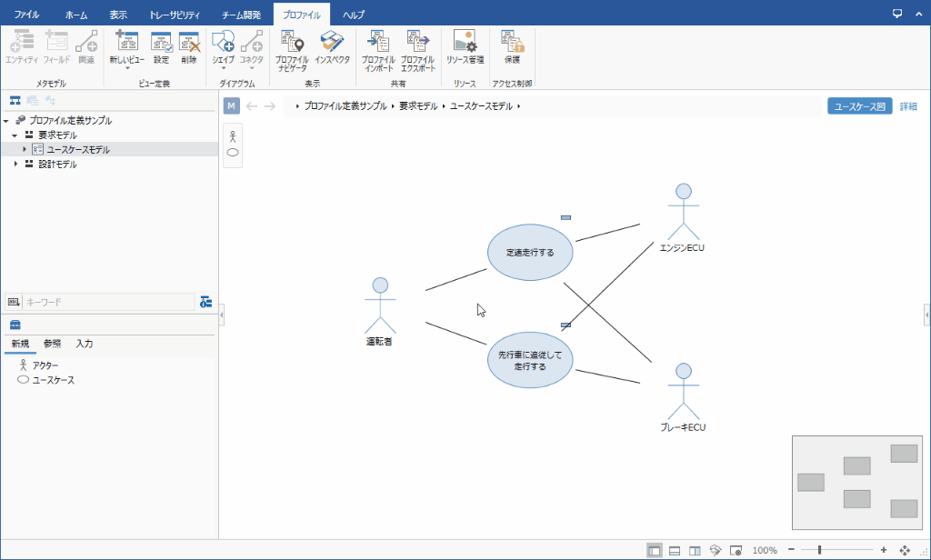Click the 削除 view icon in ribbon

tap(188, 47)
